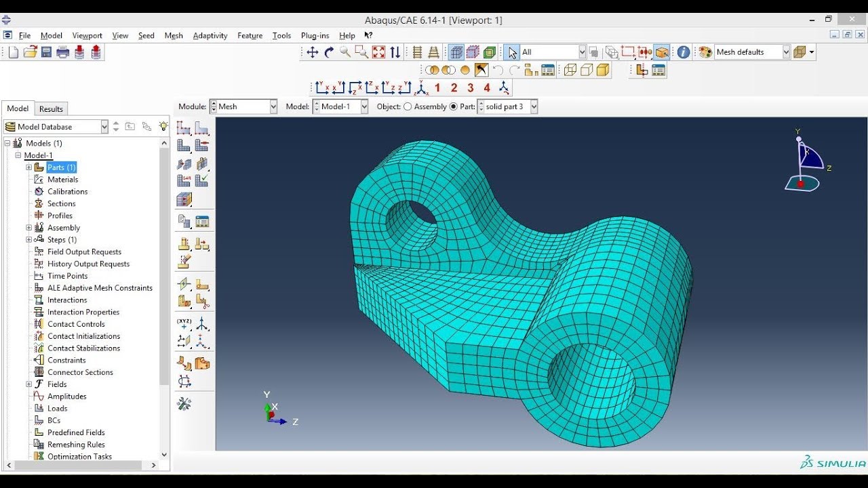Click the Query information icon

[684, 52]
